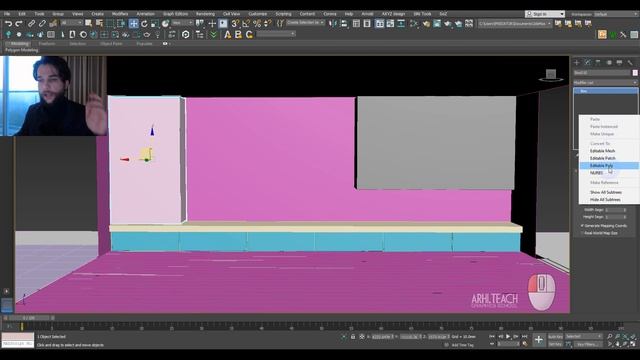
Task: Toggle Auto Key mode
Action: coord(555,336)
